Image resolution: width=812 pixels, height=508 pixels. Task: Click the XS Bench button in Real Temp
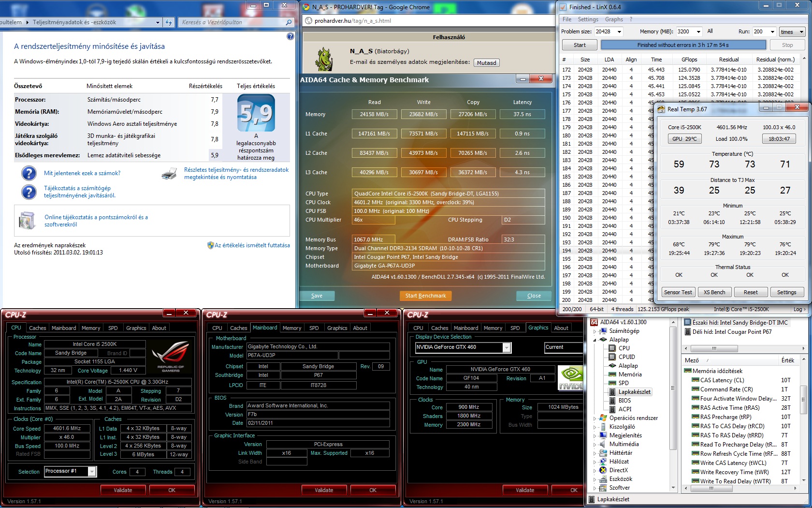pyautogui.click(x=714, y=292)
